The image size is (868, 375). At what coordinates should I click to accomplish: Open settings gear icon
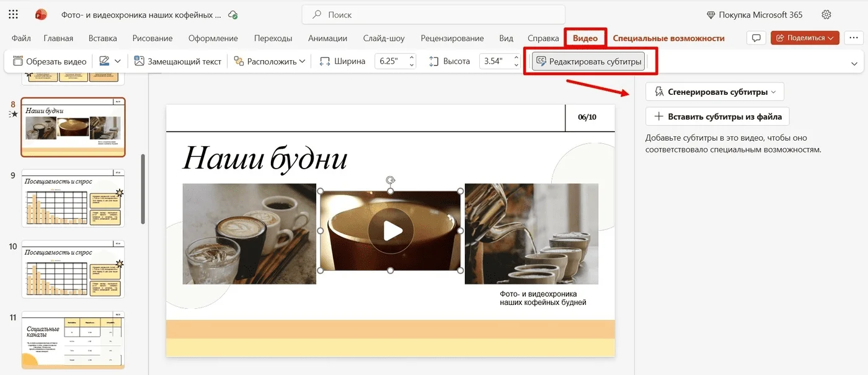[x=826, y=15]
